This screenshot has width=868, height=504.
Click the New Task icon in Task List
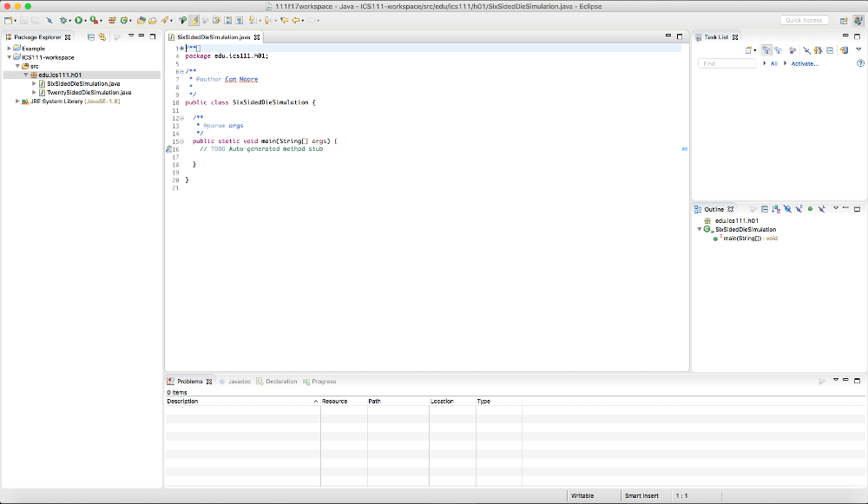pyautogui.click(x=749, y=50)
